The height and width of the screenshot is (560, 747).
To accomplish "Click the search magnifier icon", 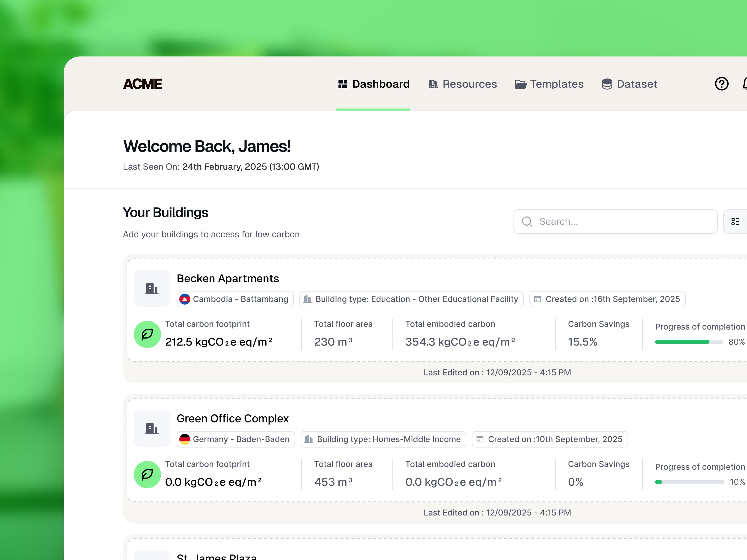I will coord(527,221).
